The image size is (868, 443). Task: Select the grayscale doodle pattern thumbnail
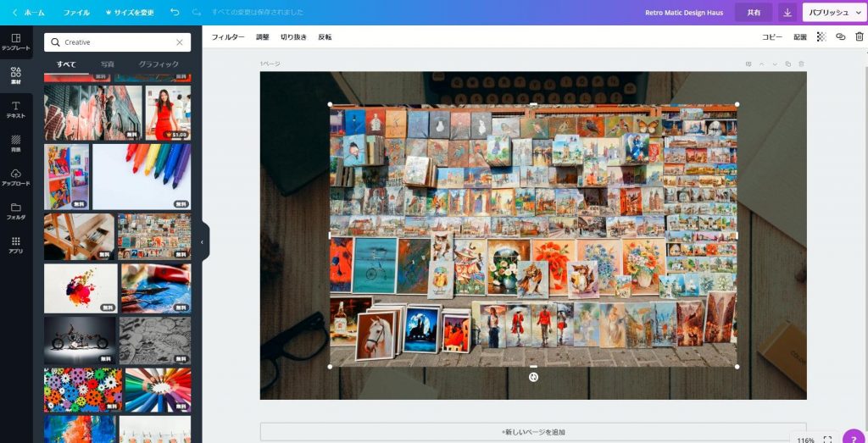[x=155, y=341]
